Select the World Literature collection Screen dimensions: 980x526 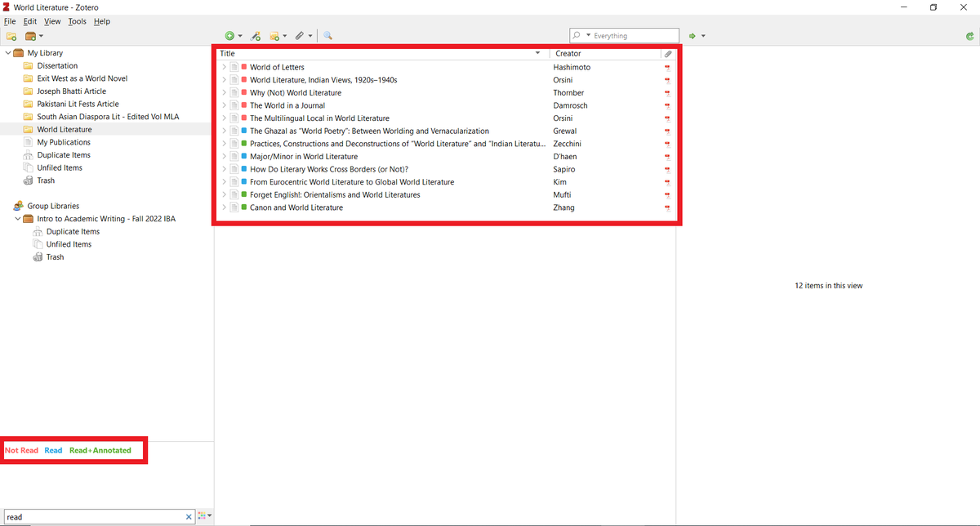click(x=65, y=129)
